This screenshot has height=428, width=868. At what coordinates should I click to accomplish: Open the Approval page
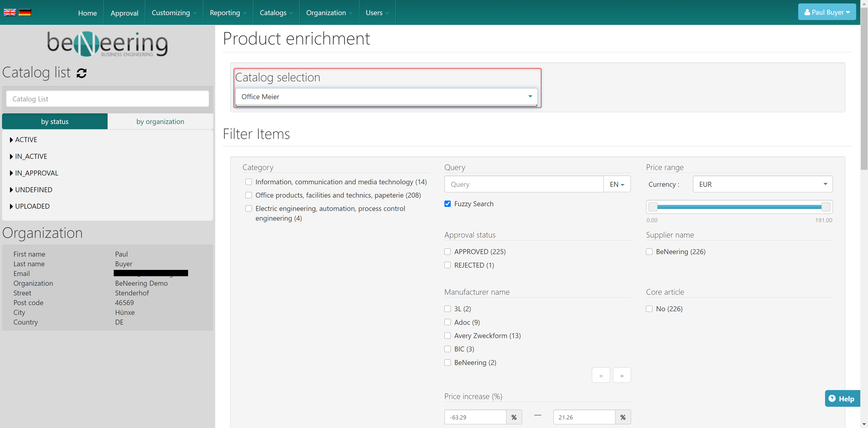pyautogui.click(x=124, y=13)
